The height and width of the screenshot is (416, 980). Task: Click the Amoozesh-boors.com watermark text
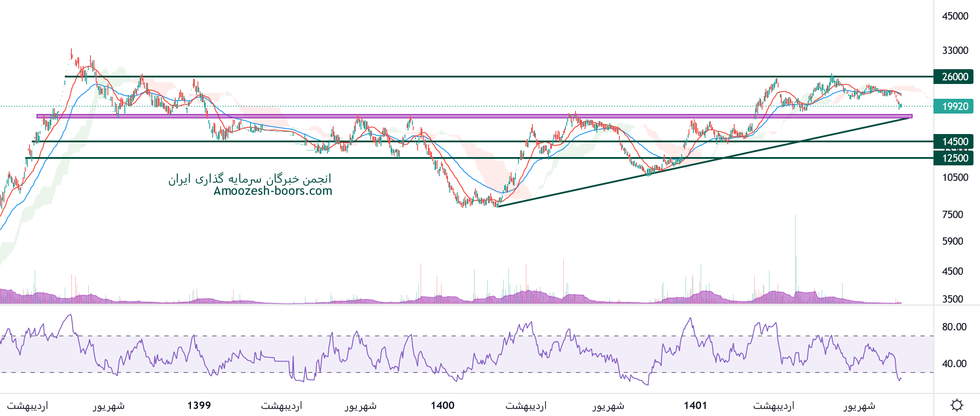273,191
